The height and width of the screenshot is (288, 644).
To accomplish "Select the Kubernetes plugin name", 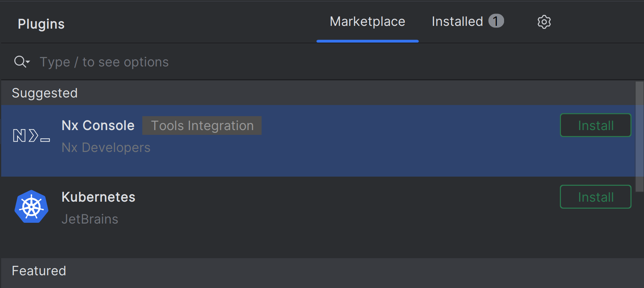I will tap(99, 197).
